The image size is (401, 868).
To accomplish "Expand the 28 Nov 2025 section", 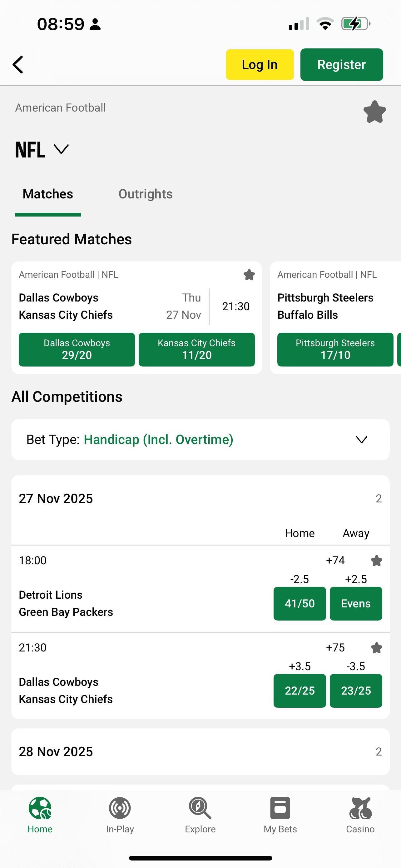I will point(200,751).
